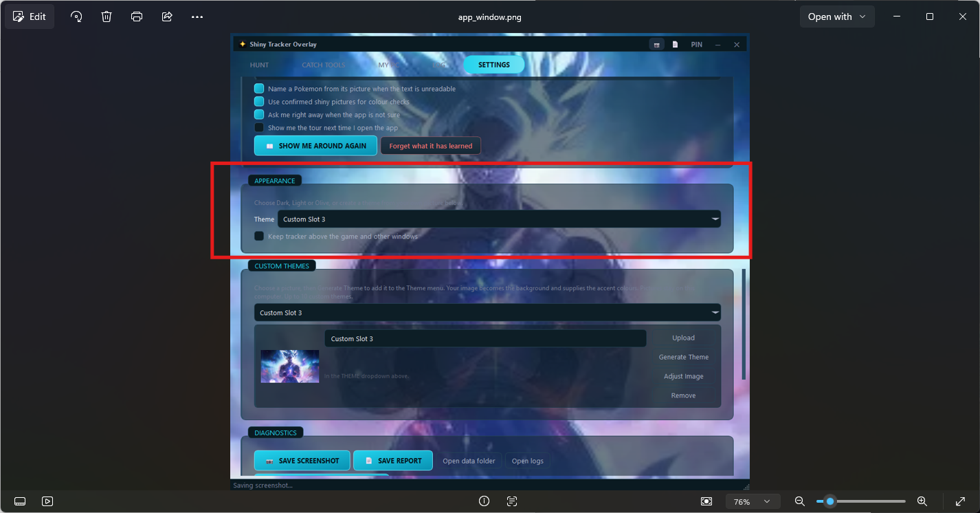Share app_window.png using the share icon
This screenshot has height=513, width=980.
167,17
